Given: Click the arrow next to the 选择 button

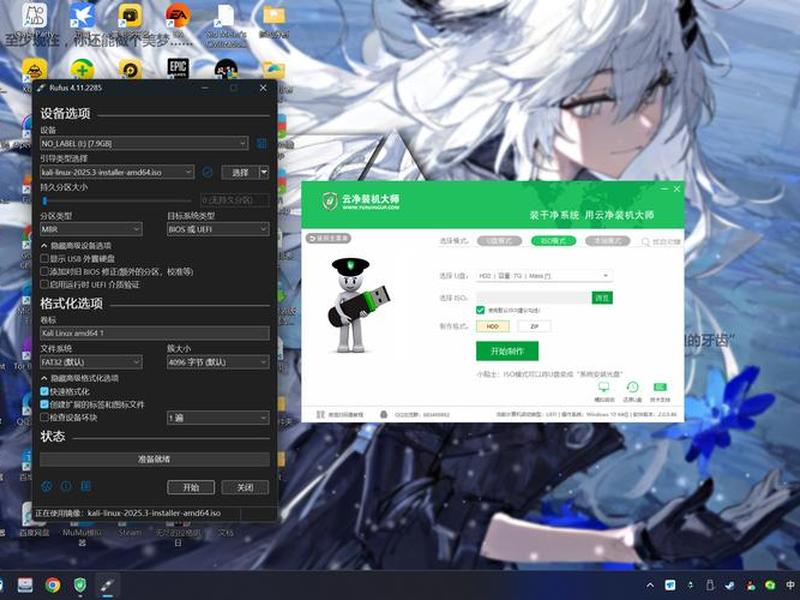Looking at the screenshot, I should [x=264, y=172].
